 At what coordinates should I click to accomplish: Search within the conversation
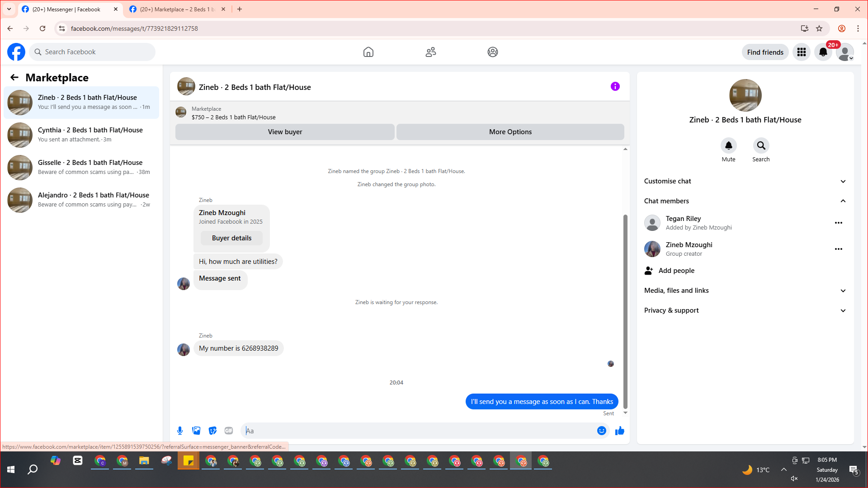pos(761,146)
